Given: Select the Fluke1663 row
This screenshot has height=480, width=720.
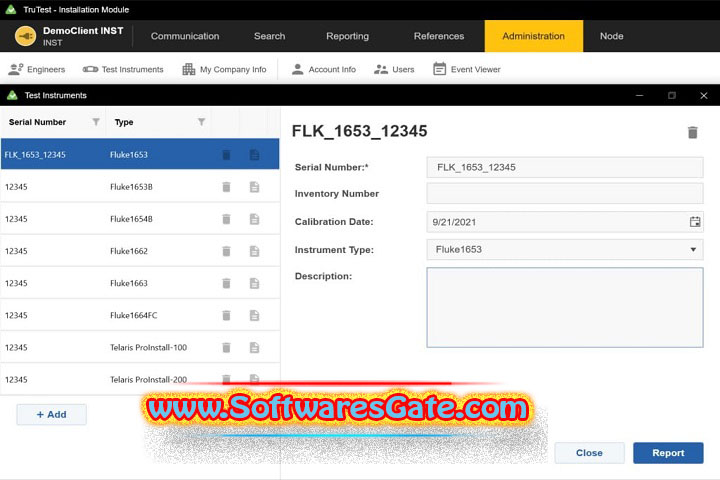Looking at the screenshot, I should point(140,283).
